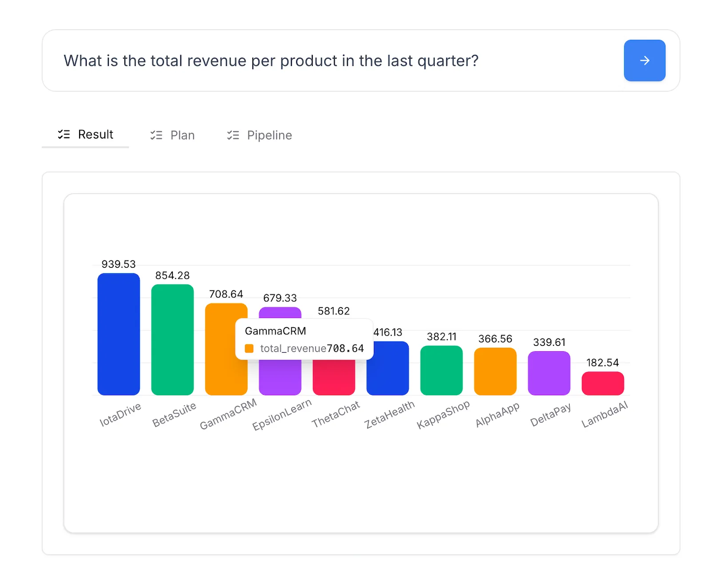Image resolution: width=724 pixels, height=588 pixels.
Task: Click the checklist icon beside Result
Action: tap(64, 135)
